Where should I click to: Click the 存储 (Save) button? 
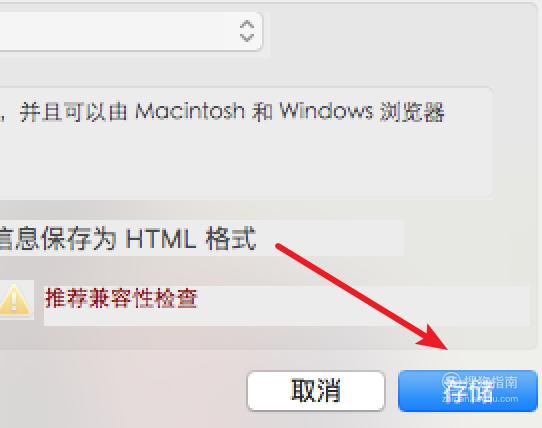point(468,391)
